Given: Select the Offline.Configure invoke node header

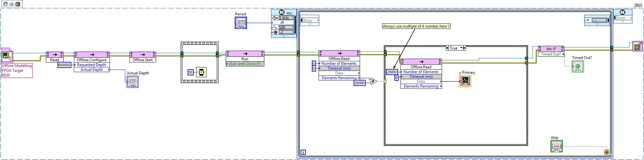Looking at the screenshot, I should click(x=92, y=55).
